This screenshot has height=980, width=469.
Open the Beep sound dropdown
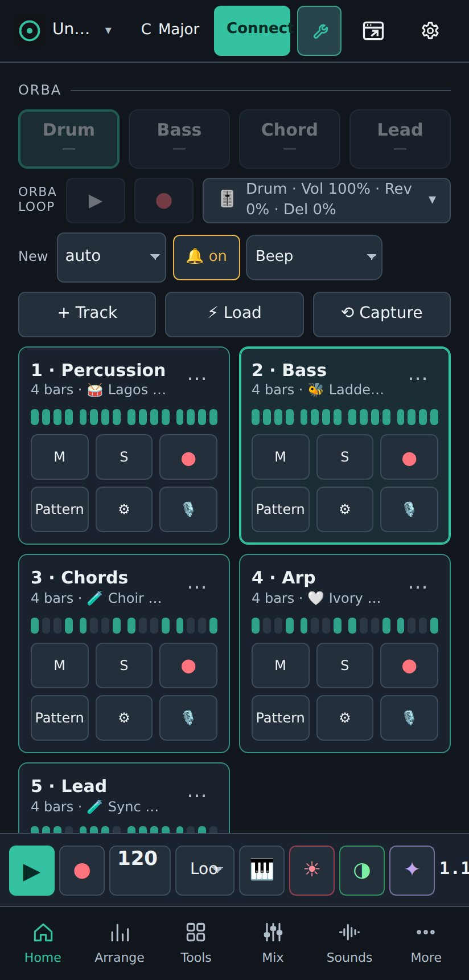[x=314, y=258]
